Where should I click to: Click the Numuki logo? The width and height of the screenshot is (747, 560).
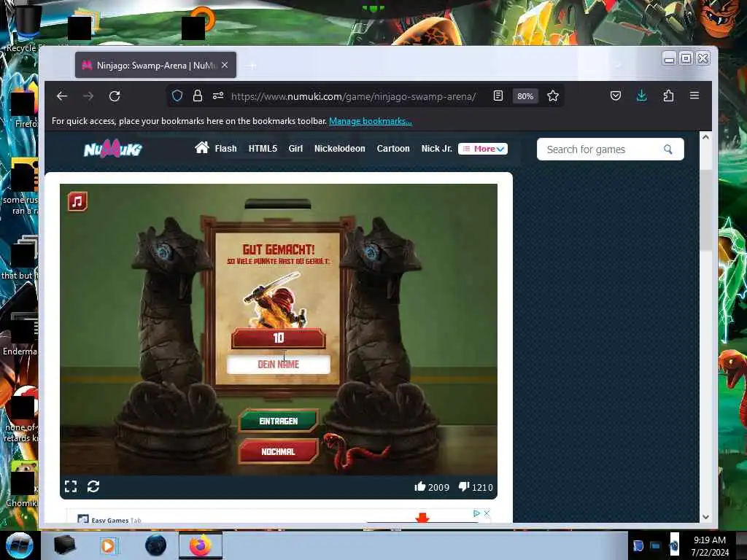(113, 149)
